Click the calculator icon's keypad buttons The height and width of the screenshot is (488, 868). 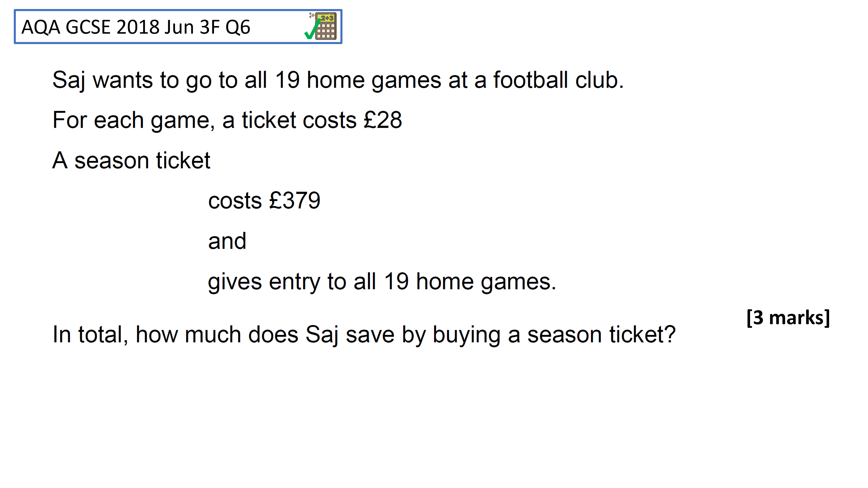(326, 31)
